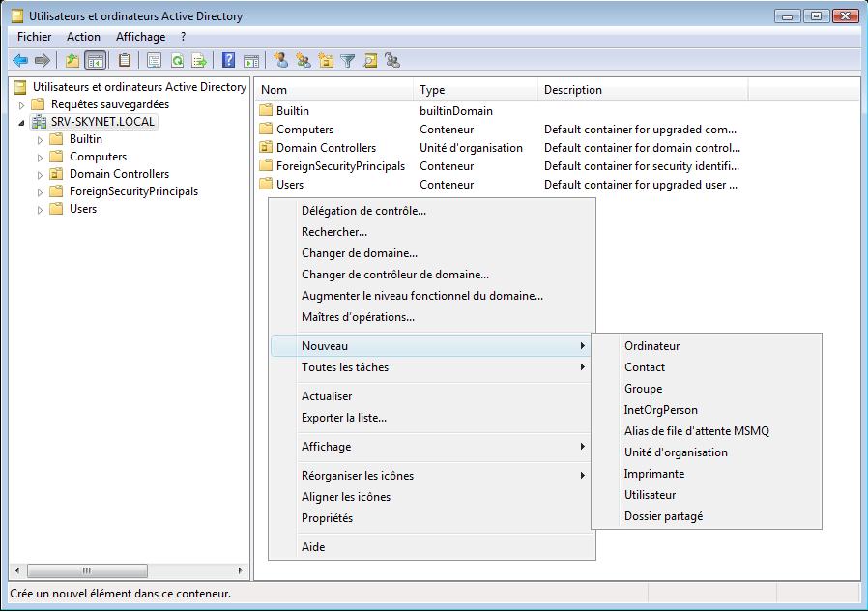Click the Back arrow in toolbar
Viewport: 868px width, 612px height.
[x=19, y=60]
